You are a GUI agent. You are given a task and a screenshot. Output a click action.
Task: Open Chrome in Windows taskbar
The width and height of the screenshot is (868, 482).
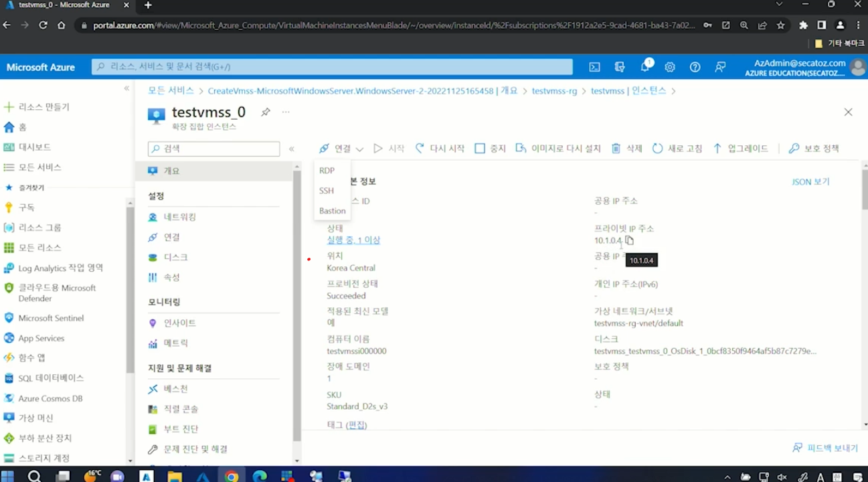click(231, 476)
